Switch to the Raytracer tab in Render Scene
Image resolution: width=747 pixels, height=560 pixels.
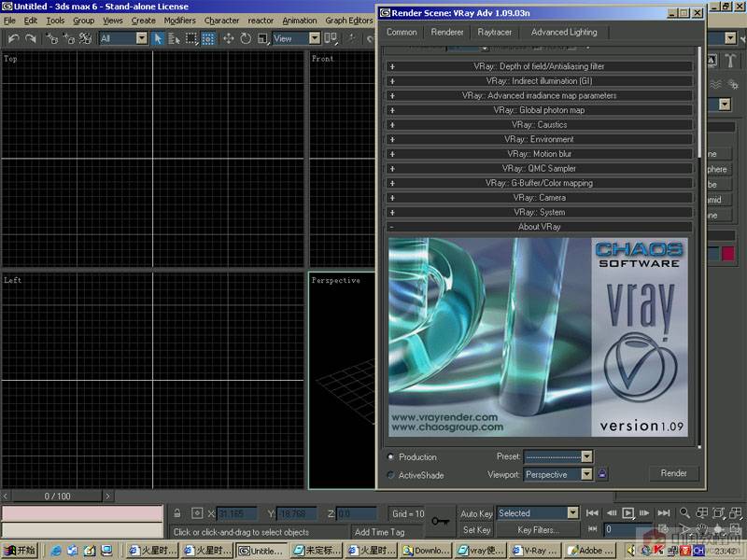(x=495, y=32)
